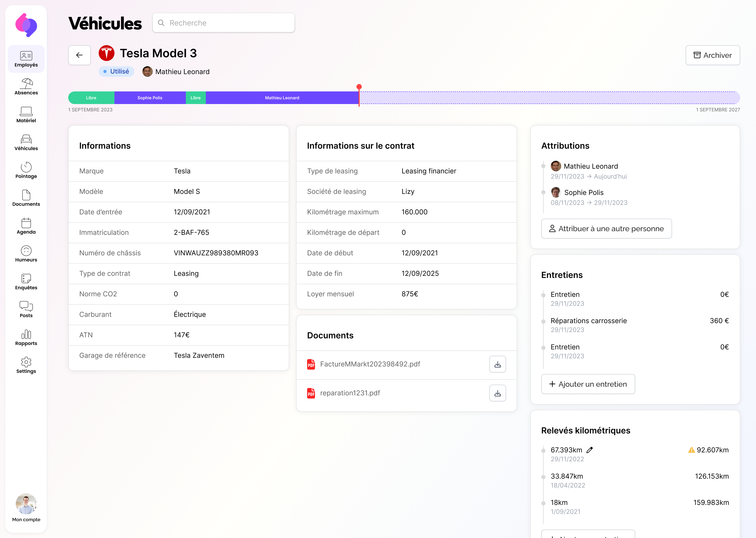Open the Agenda calendar

point(26,226)
